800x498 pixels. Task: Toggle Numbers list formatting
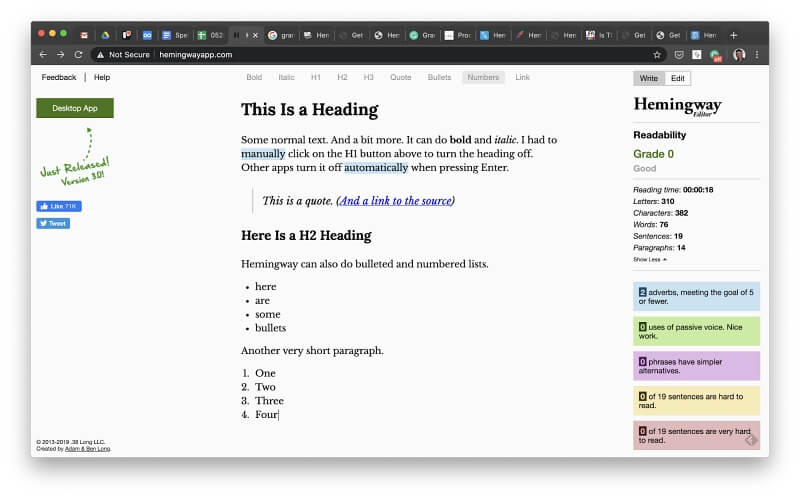483,77
